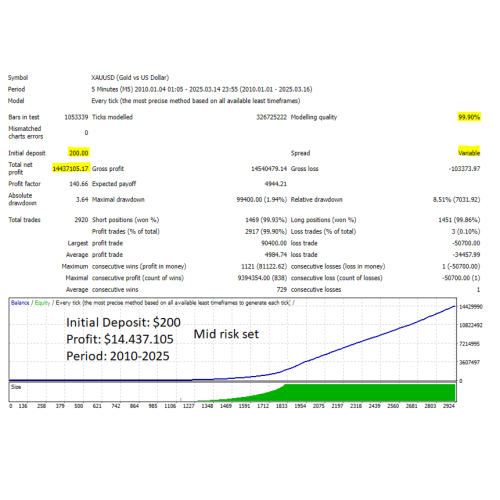This screenshot has width=500, height=500.
Task: Click x-axis tick label 2924
Action: tap(449, 406)
